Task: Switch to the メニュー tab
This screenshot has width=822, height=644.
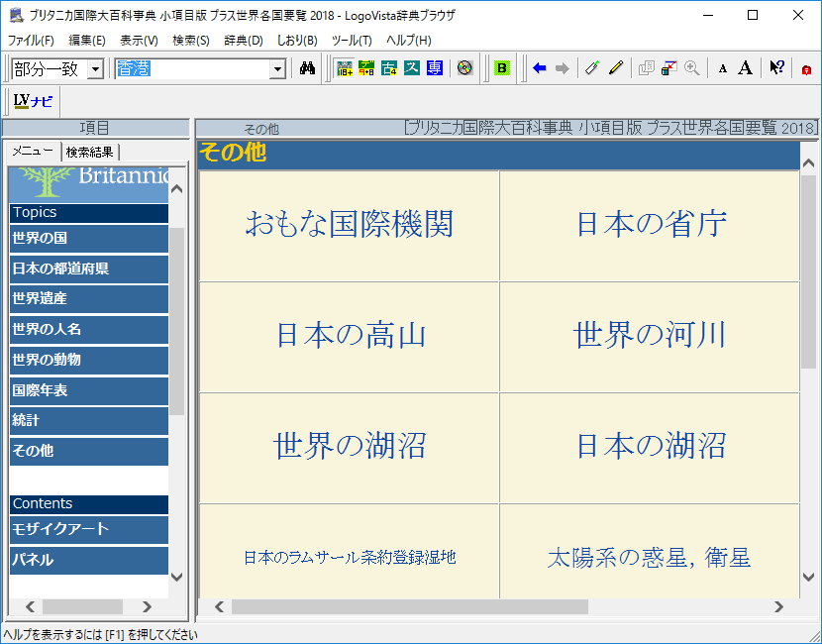Action: [33, 151]
